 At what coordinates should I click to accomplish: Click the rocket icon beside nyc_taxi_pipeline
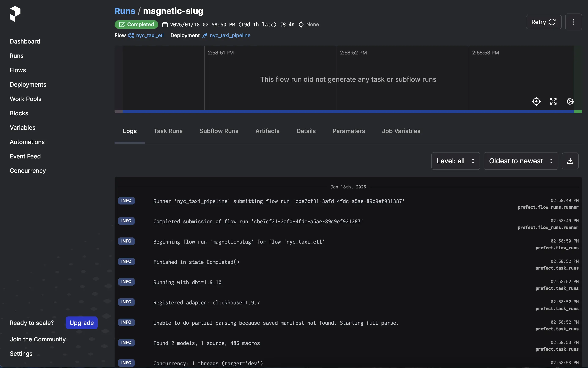click(205, 35)
